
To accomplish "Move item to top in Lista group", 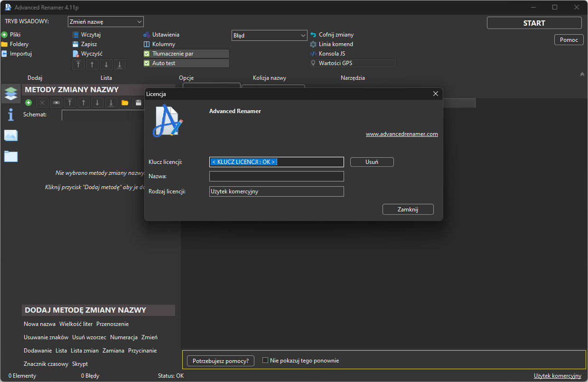I will click(78, 65).
